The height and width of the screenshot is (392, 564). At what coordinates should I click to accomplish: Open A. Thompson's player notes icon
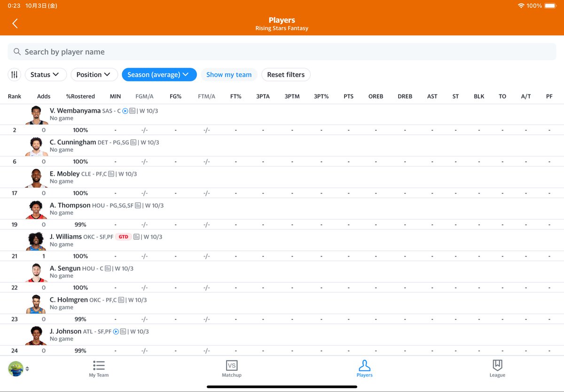(138, 205)
